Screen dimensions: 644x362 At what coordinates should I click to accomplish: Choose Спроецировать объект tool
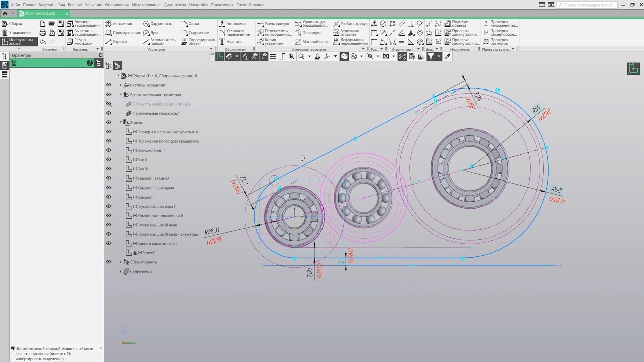[198, 42]
